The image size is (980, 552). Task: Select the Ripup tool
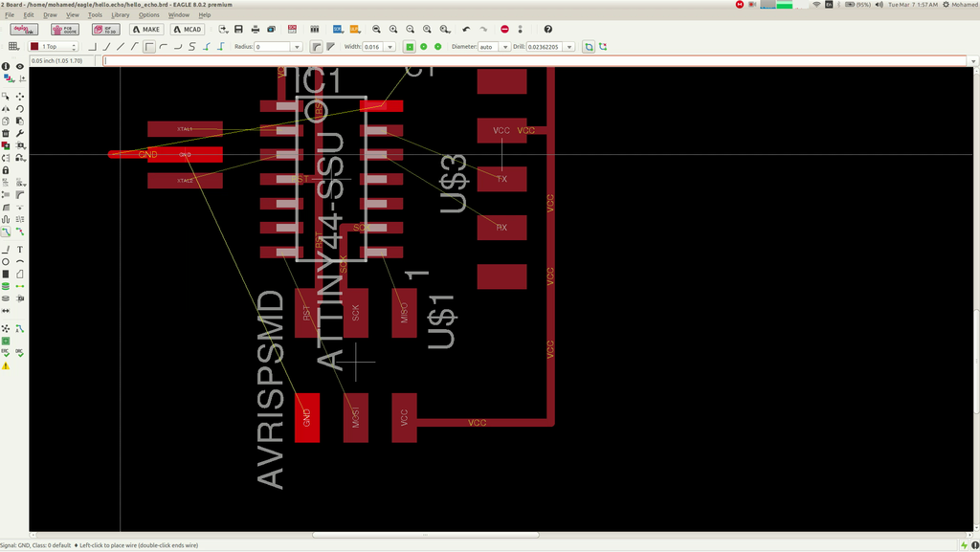pos(20,232)
